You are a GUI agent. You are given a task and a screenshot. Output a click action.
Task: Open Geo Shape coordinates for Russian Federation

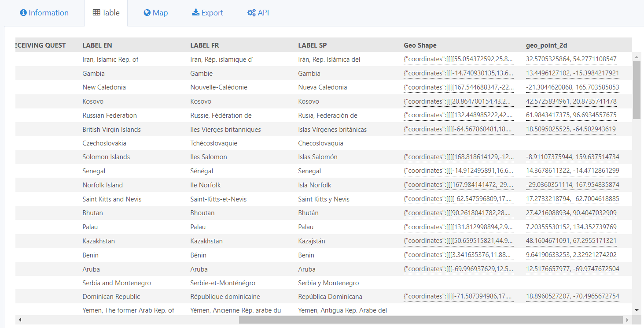(x=458, y=116)
